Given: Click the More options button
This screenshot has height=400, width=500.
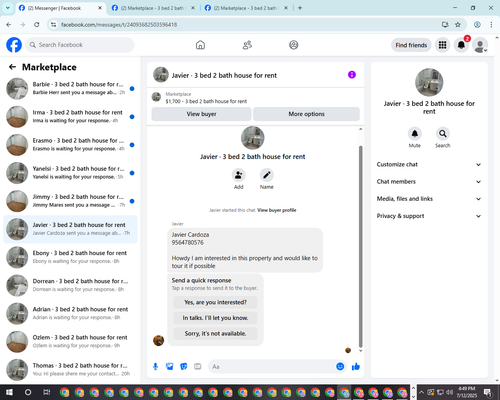Looking at the screenshot, I should [x=306, y=114].
